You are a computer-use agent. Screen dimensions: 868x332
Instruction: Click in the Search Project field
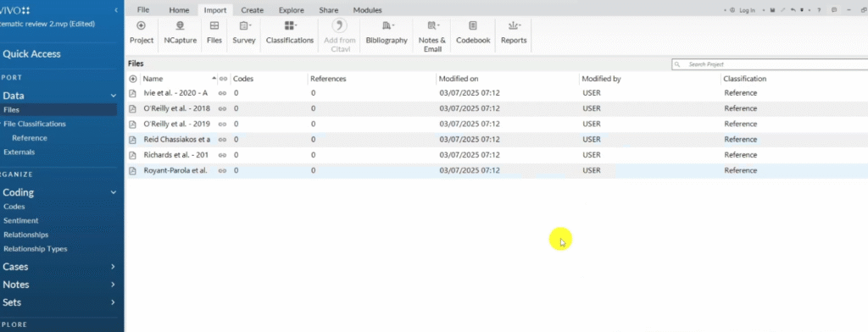(770, 64)
